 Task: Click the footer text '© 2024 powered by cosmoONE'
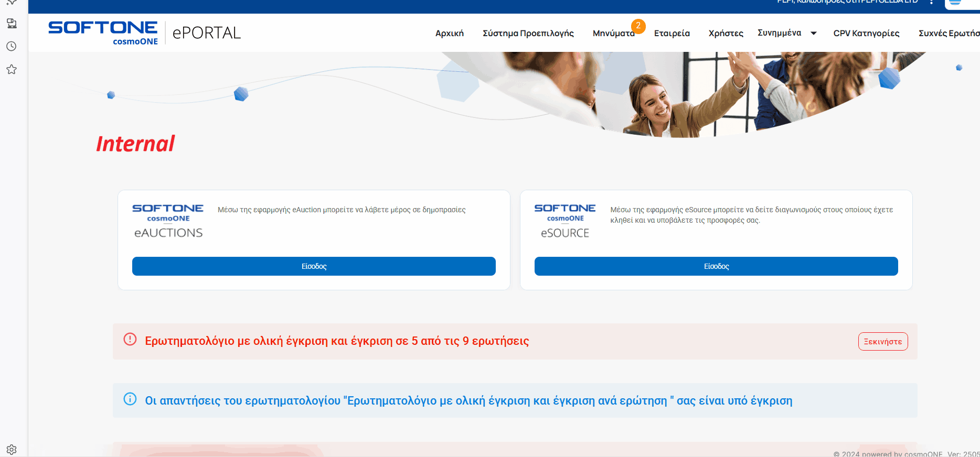point(888,454)
